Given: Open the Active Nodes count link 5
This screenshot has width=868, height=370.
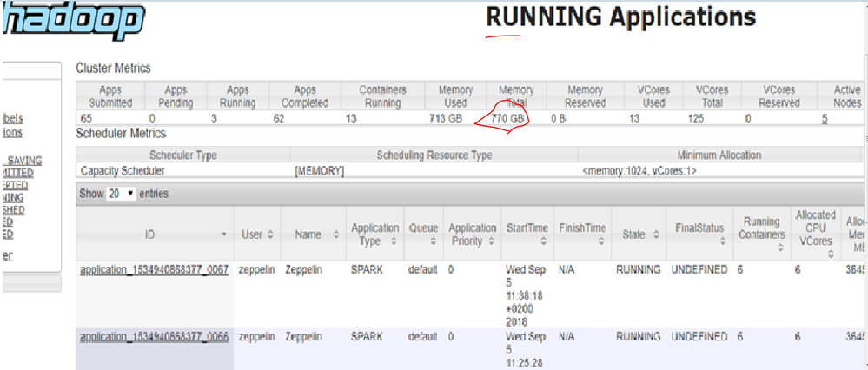Looking at the screenshot, I should point(825,118).
